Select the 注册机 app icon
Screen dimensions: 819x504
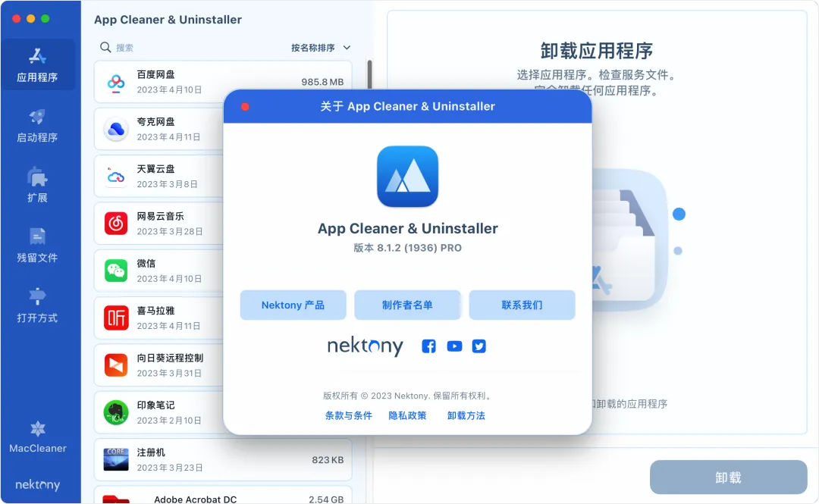pos(116,459)
